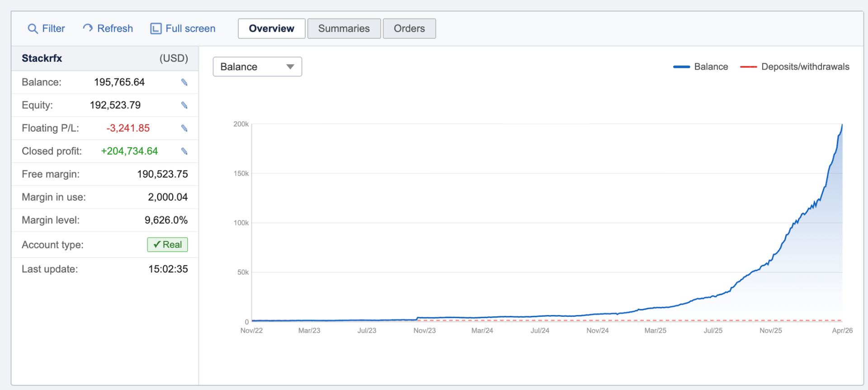Click the Full screen square icon
The width and height of the screenshot is (868, 390).
(x=156, y=28)
